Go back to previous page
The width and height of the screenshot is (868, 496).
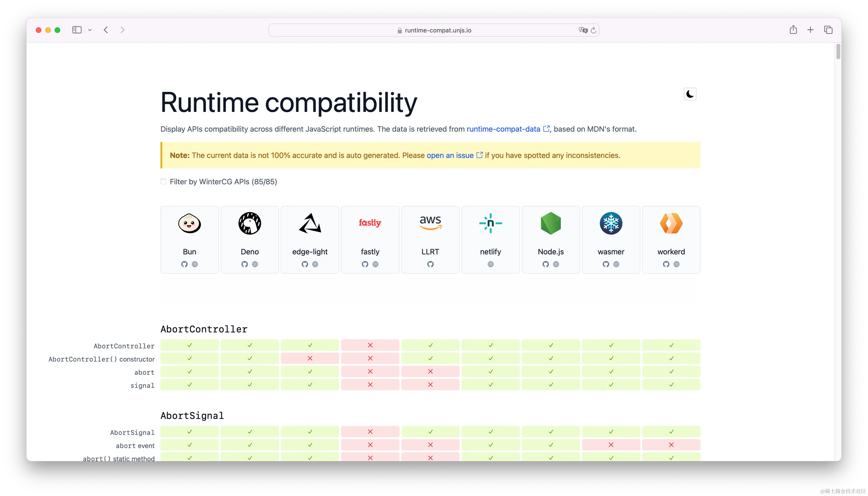106,30
